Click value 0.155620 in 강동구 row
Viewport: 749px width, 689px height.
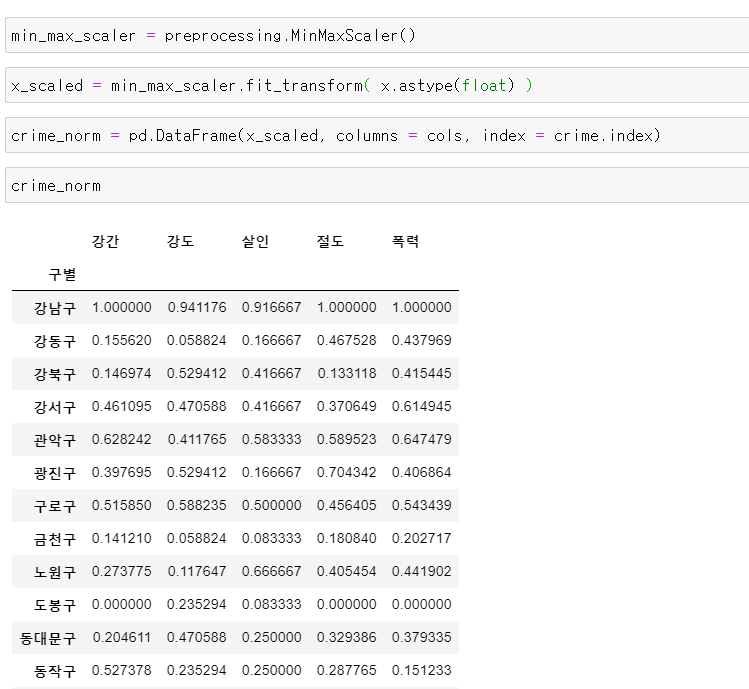pos(122,340)
